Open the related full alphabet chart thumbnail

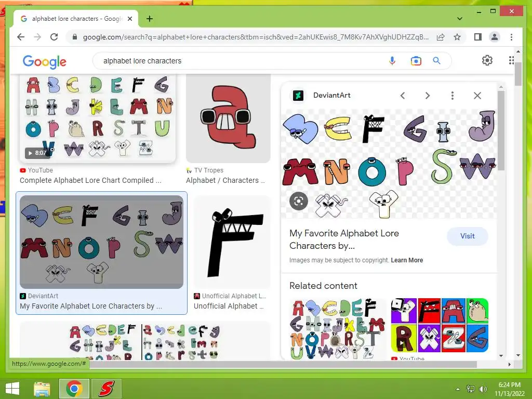[x=338, y=328]
